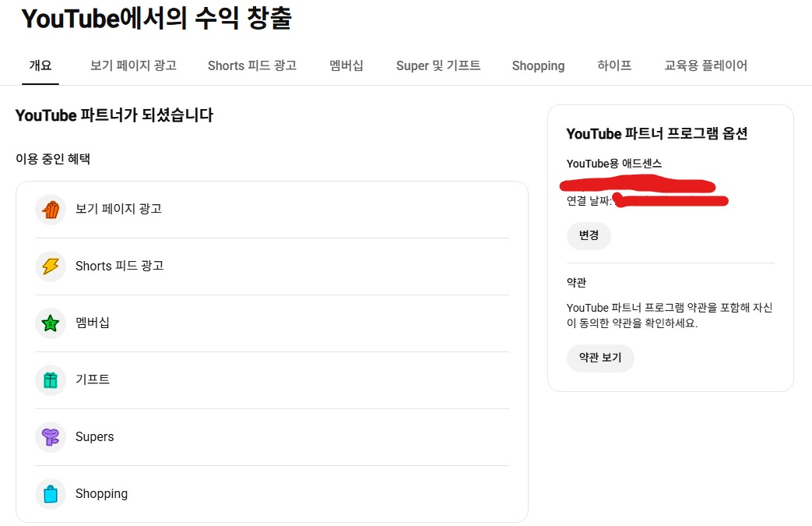Click the blue Shopping bag icon
The height and width of the screenshot is (526, 812).
pos(51,494)
